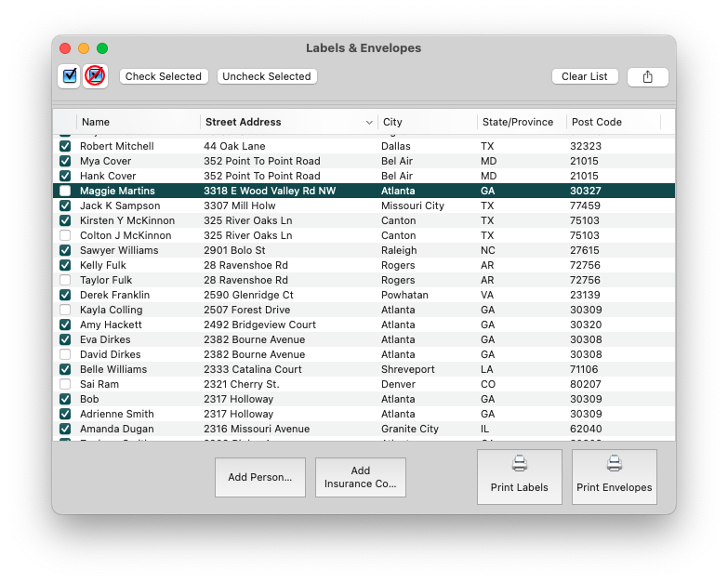This screenshot has width=728, height=583.
Task: Enable the checkbox for Colton J McKinnon
Action: click(65, 235)
